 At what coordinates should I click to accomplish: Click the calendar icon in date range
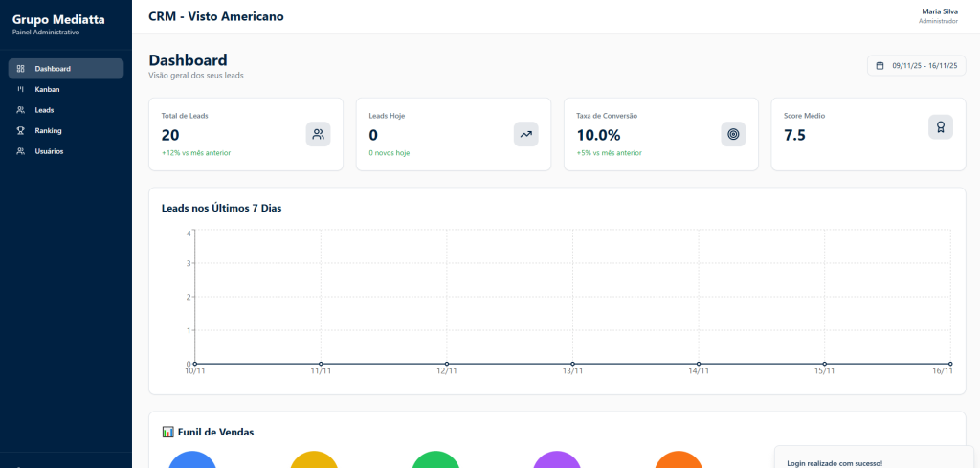pos(880,66)
